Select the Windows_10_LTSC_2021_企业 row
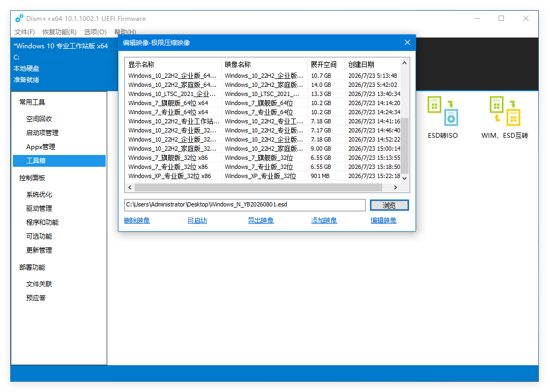The width and height of the screenshot is (549, 392). (263, 94)
